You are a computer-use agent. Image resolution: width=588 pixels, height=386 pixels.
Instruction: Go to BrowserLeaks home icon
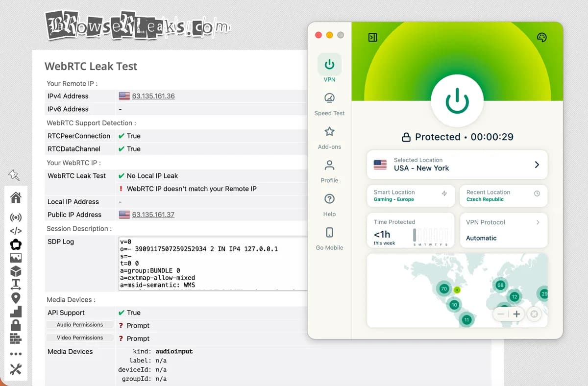(16, 198)
